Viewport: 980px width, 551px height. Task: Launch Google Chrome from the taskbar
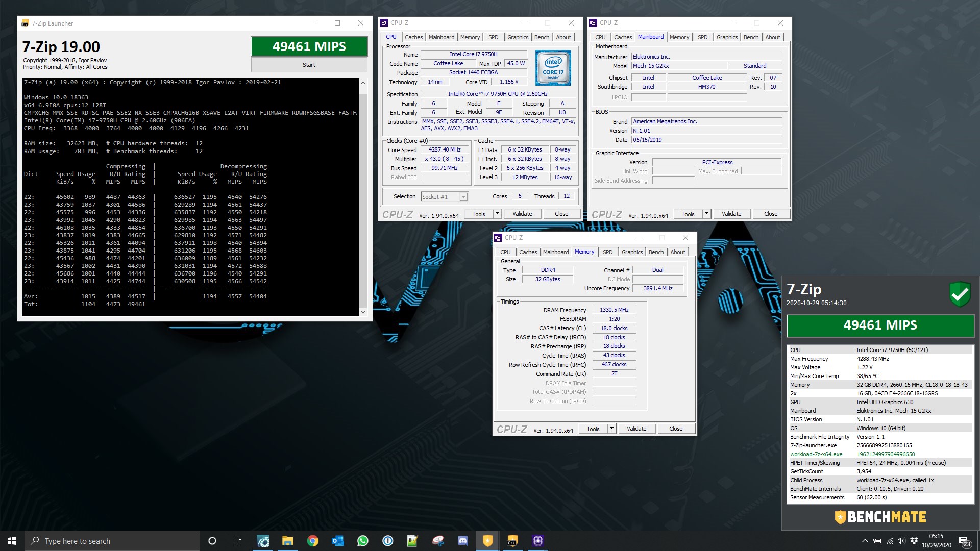pos(313,541)
